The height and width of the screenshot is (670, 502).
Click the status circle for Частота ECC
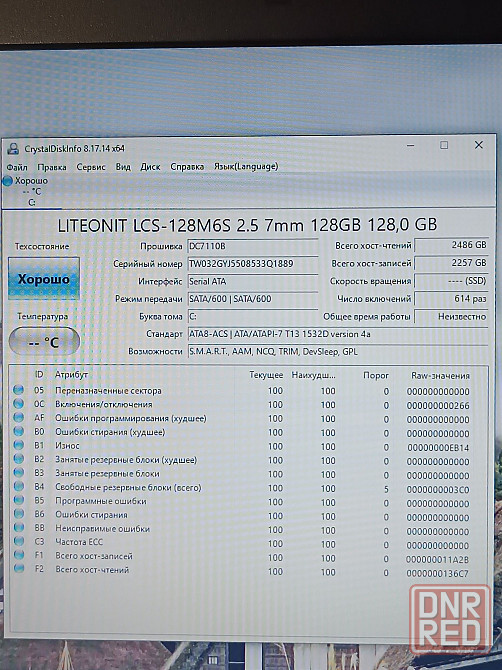click(19, 541)
